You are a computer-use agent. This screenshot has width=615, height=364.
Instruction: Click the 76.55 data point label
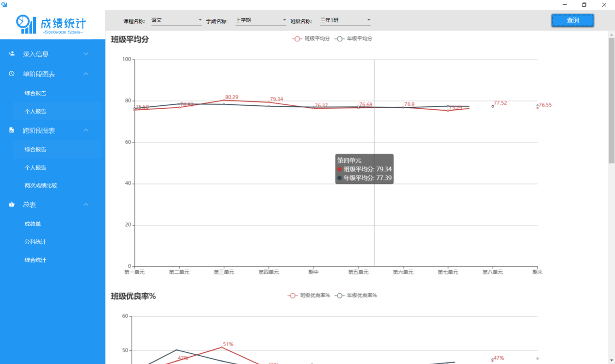545,105
